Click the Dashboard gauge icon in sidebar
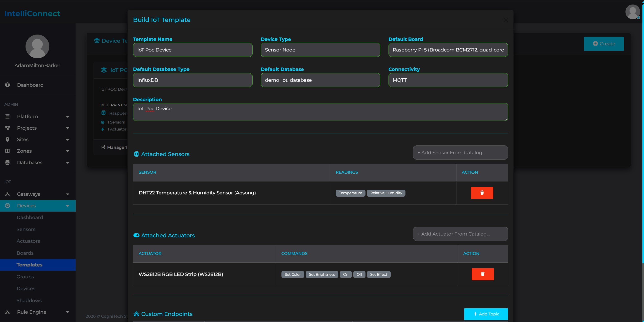This screenshot has width=644, height=322. point(7,85)
